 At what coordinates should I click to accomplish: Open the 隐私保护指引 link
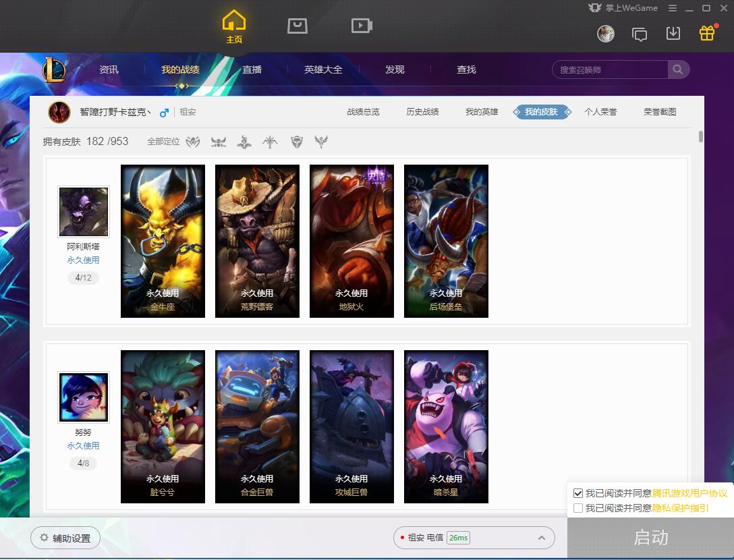point(681,508)
